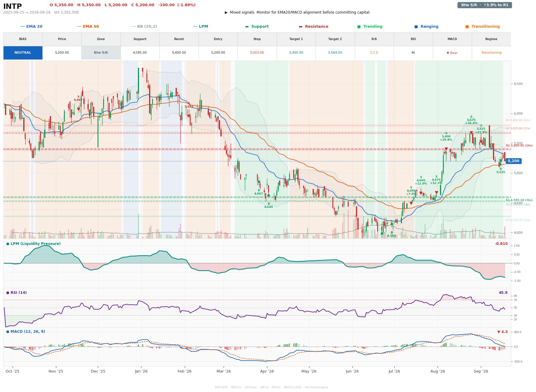The height and width of the screenshot is (392, 536).
Task: Click the NEUTRAL bias cell
Action: click(23, 53)
